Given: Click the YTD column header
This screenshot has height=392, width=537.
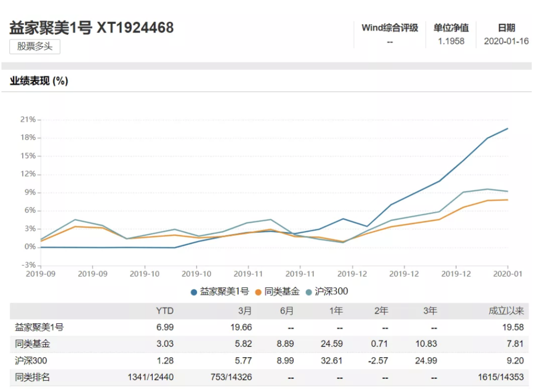Looking at the screenshot, I should (165, 311).
